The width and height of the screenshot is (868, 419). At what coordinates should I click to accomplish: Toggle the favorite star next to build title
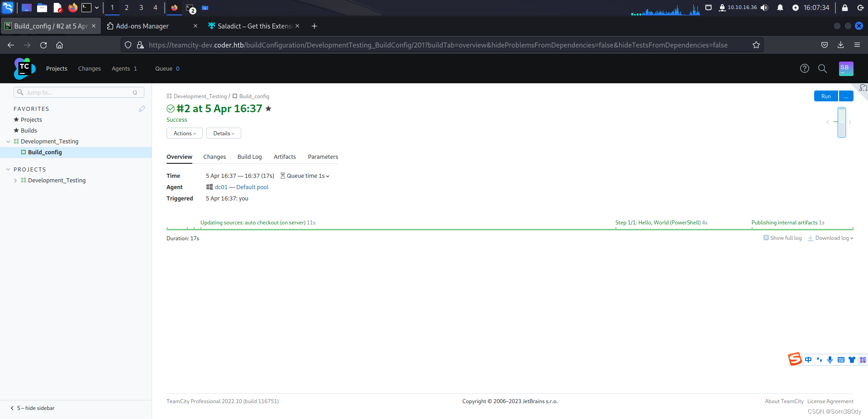coord(268,109)
